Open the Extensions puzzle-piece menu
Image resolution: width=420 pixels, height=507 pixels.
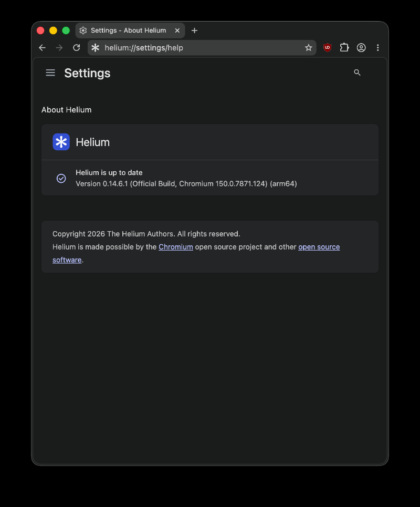[344, 47]
